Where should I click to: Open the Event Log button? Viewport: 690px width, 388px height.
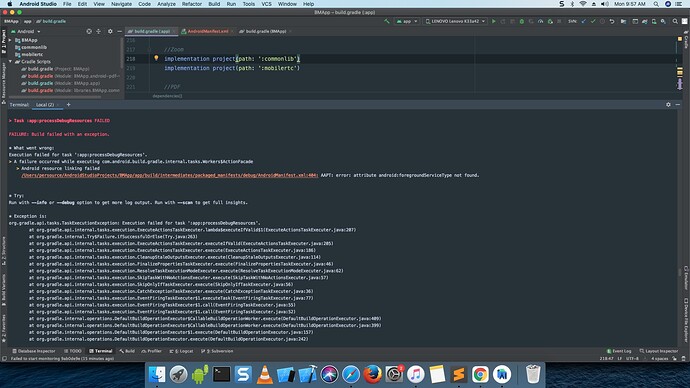click(619, 351)
